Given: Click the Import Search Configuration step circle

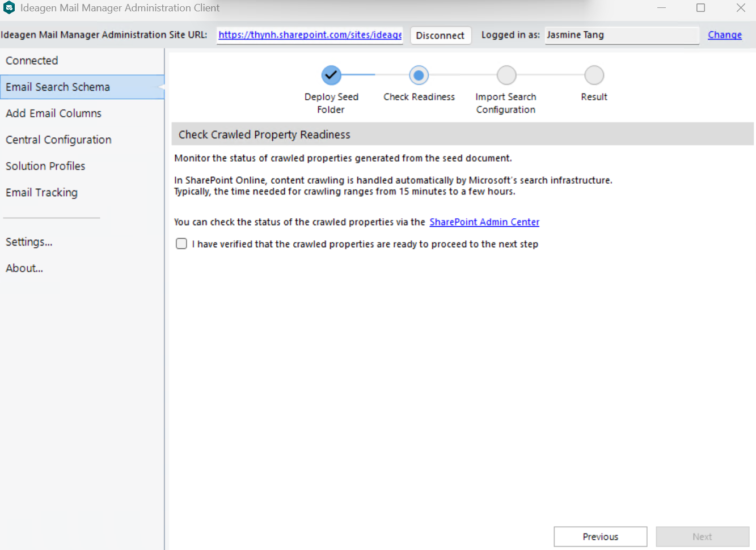Looking at the screenshot, I should 506,75.
